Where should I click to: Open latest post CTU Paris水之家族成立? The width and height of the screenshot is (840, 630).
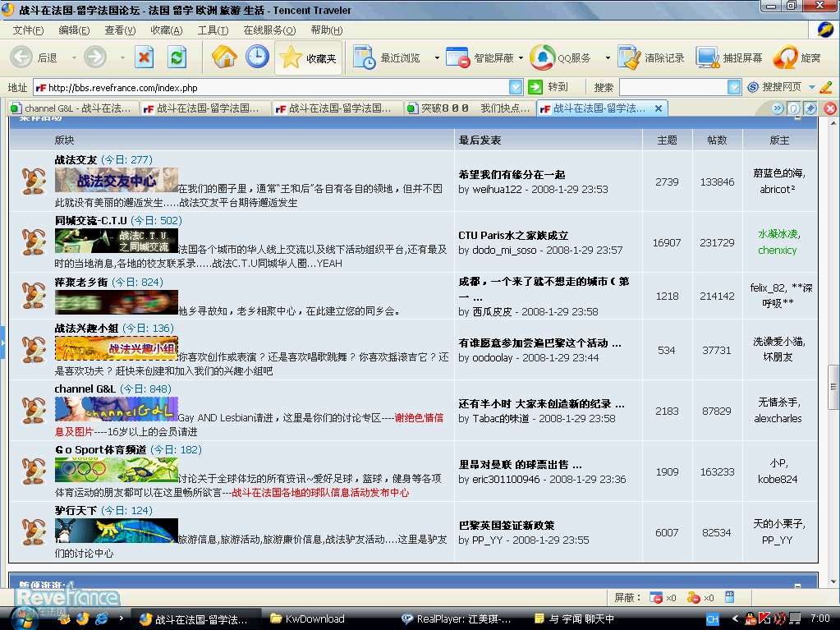(x=513, y=235)
